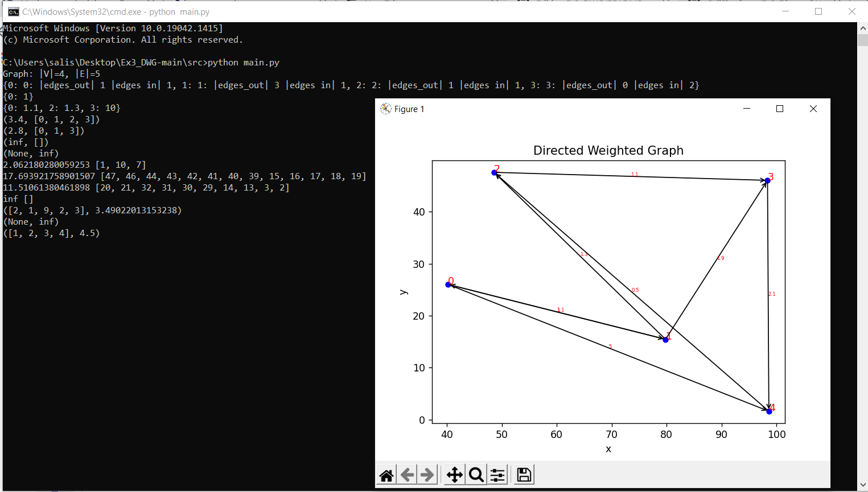Select node 2 marker in the graph
Viewport: 868px width, 492px height.
coord(493,172)
